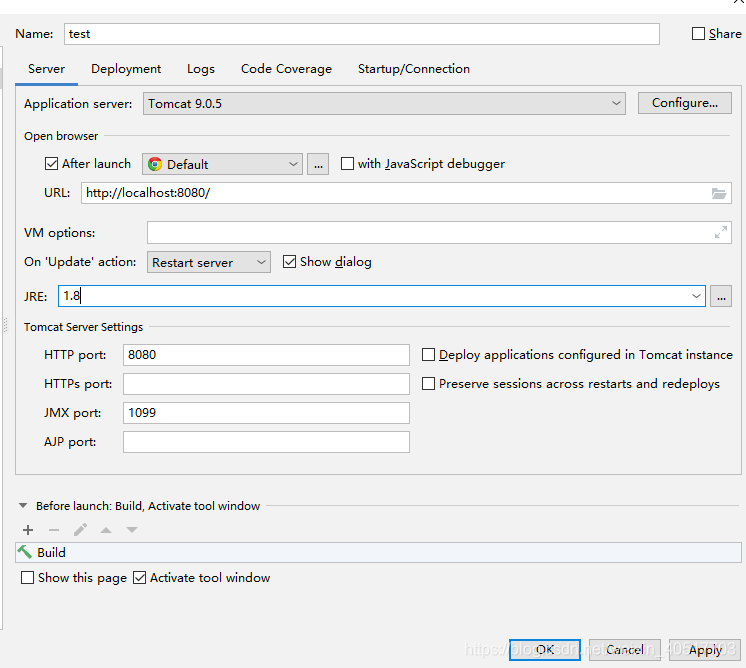This screenshot has height=668, width=746.
Task: Enable with JavaScript debugger
Action: 347,164
